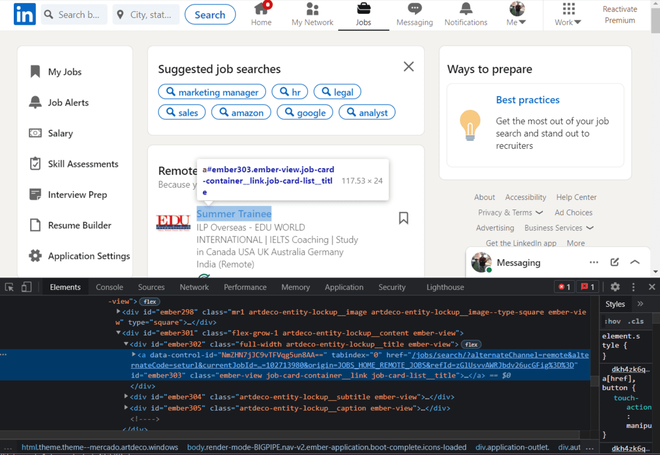Open the Me profile dropdown

click(x=516, y=14)
